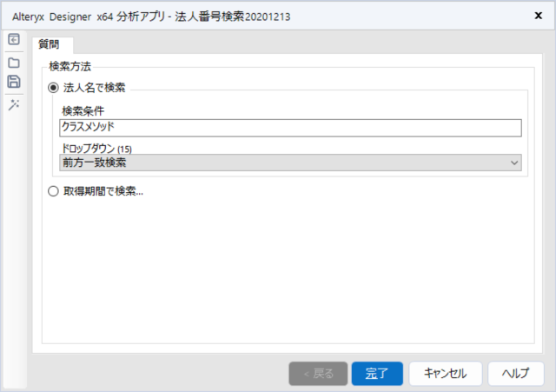Click the 検索条件 label
556x392 pixels.
(x=83, y=111)
